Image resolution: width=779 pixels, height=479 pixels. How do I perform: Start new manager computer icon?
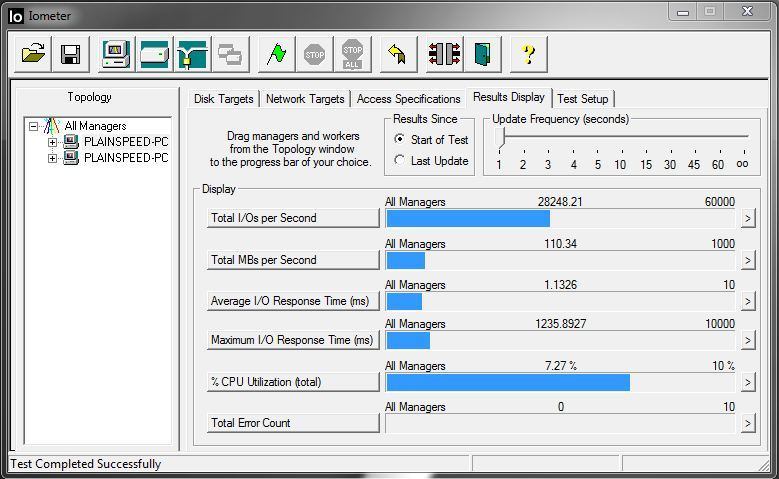(116, 54)
